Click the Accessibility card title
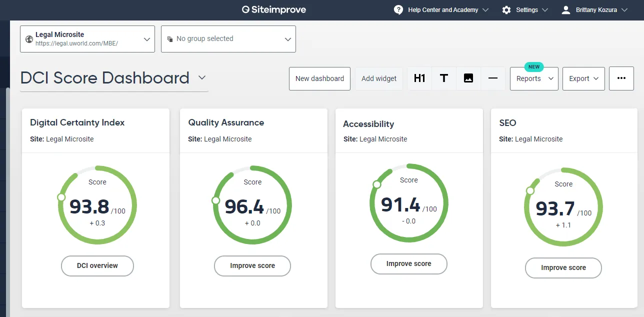The image size is (644, 317). pyautogui.click(x=368, y=124)
